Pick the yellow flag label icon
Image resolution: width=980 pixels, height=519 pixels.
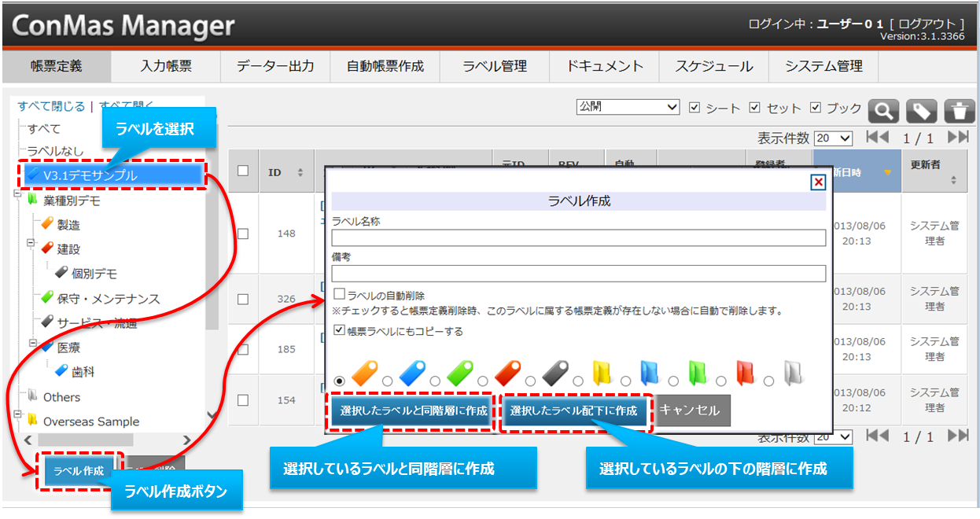pyautogui.click(x=602, y=372)
